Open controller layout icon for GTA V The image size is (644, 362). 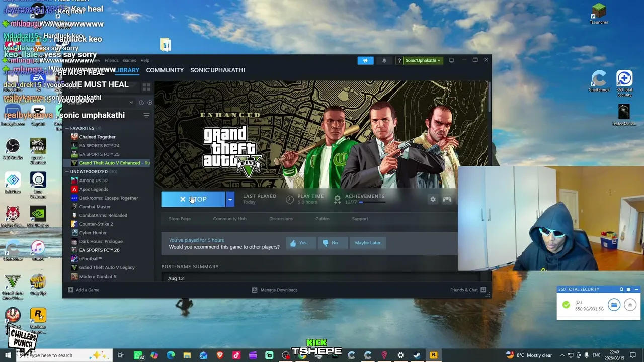(447, 199)
